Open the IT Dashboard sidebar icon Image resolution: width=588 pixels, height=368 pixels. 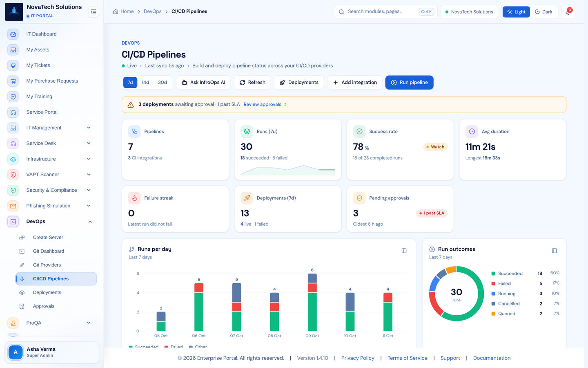13,34
